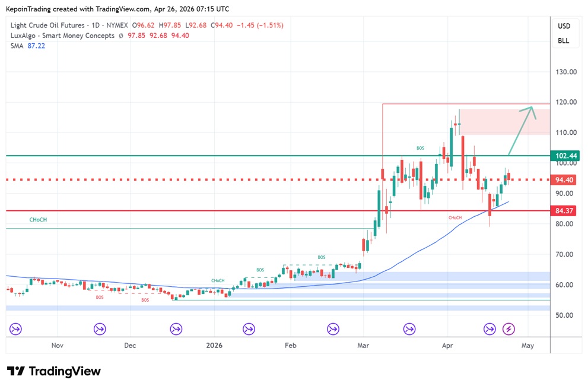Select the LuxAlgo Smart Money Concepts legend
588x389 pixels.
pos(63,36)
